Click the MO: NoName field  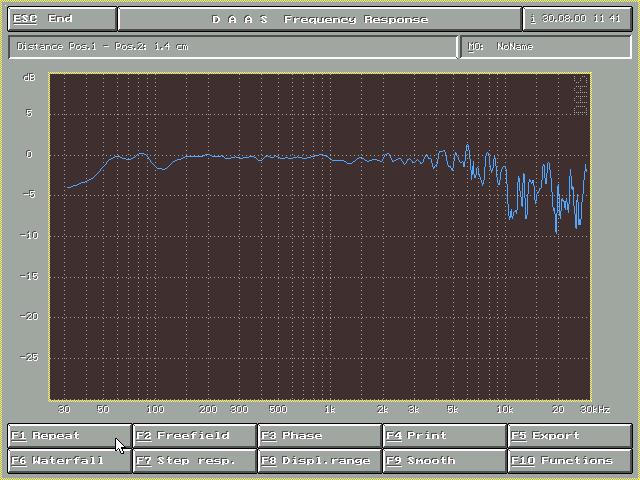coord(545,47)
